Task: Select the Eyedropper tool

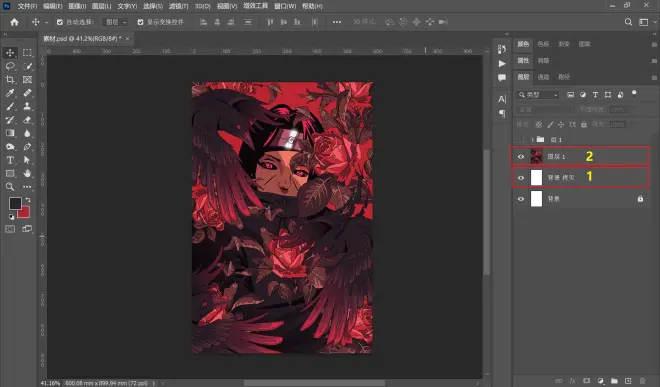Action: point(10,93)
